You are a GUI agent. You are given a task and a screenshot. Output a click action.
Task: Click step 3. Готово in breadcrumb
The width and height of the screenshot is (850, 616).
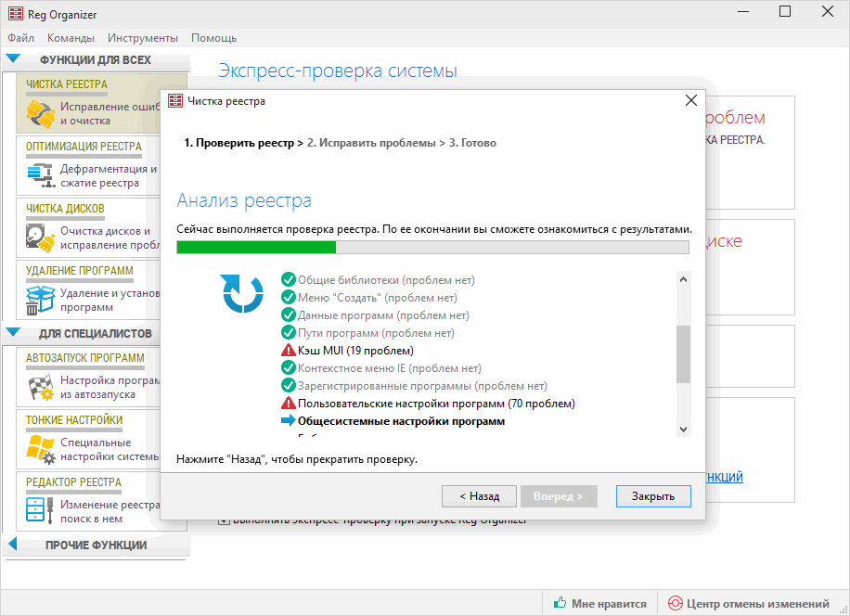click(472, 143)
